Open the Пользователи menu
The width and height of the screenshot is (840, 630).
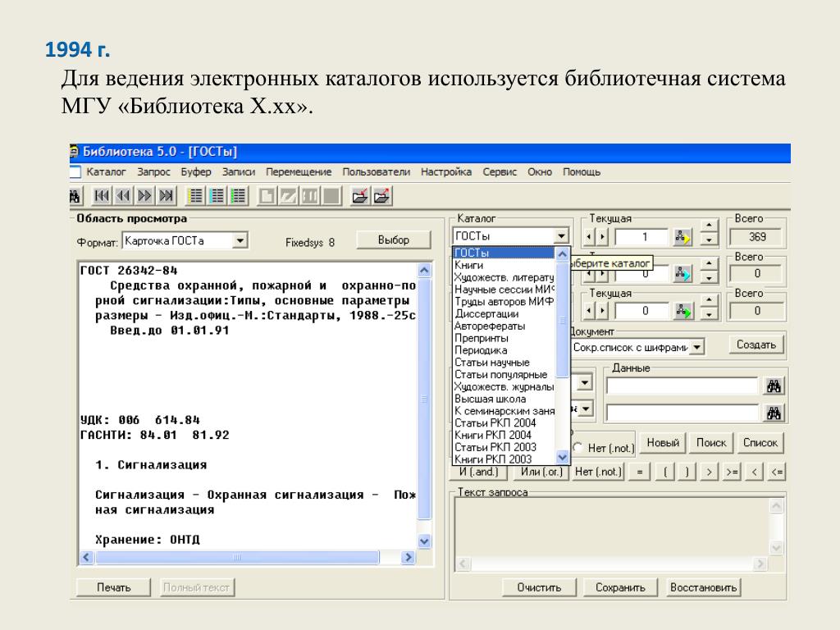coord(376,172)
